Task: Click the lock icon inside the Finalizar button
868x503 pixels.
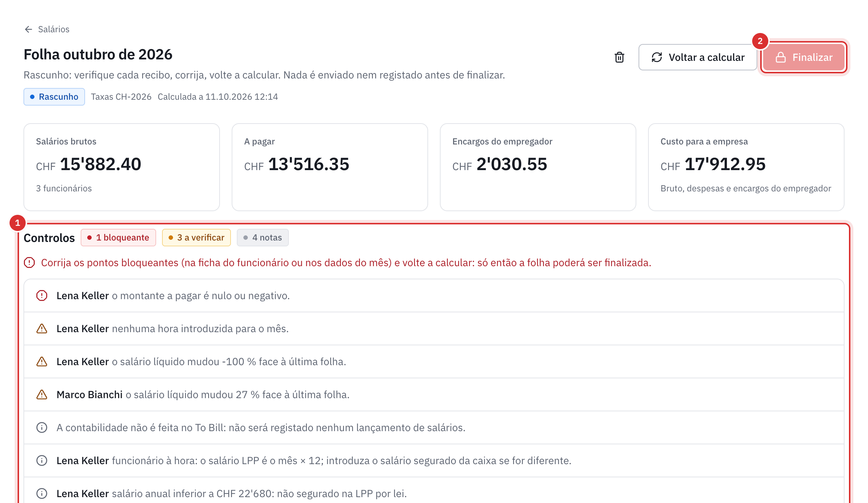Action: click(x=781, y=57)
